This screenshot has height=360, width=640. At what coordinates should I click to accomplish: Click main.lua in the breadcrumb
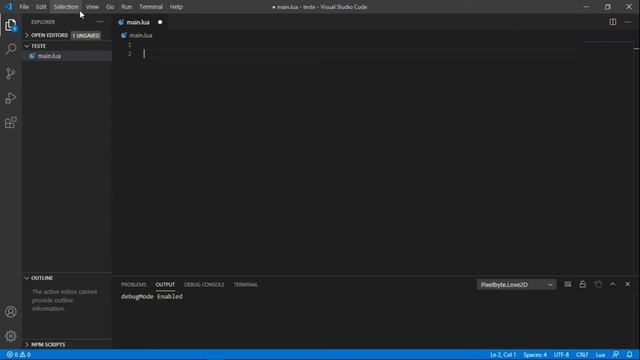(141, 36)
